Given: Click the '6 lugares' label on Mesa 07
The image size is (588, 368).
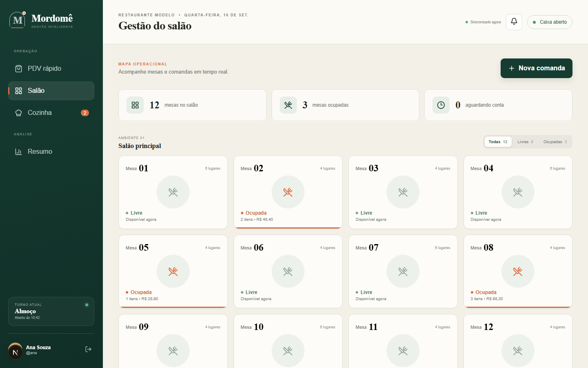Looking at the screenshot, I should point(442,248).
